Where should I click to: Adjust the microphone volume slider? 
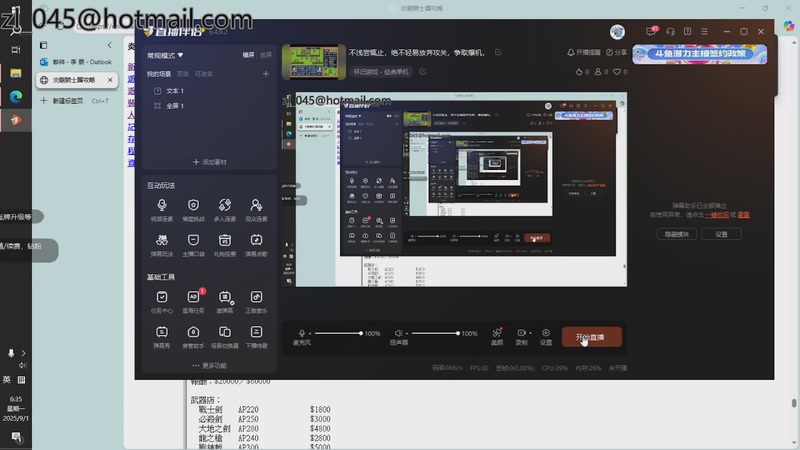pos(338,333)
